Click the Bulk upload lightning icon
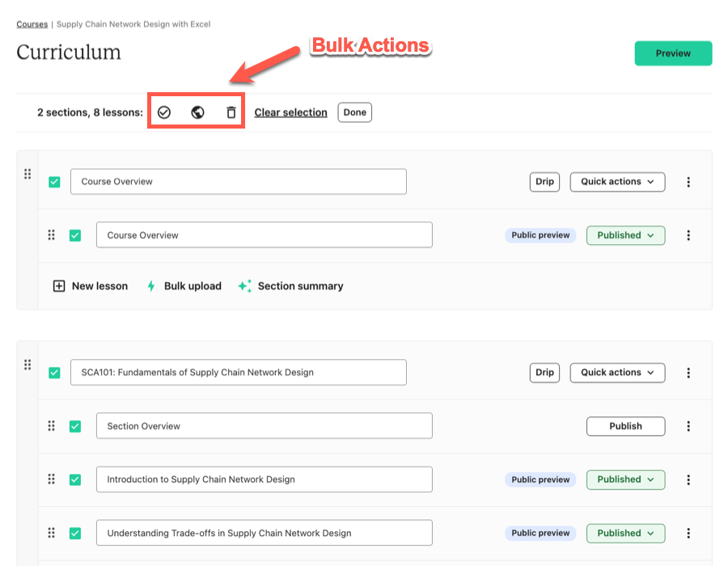 click(x=151, y=285)
